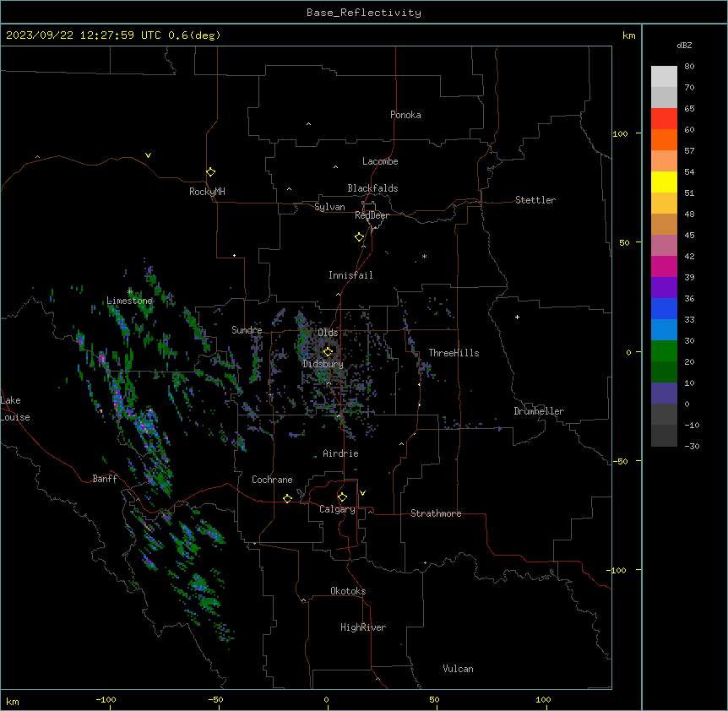Click the dBZ legend heading

(684, 46)
